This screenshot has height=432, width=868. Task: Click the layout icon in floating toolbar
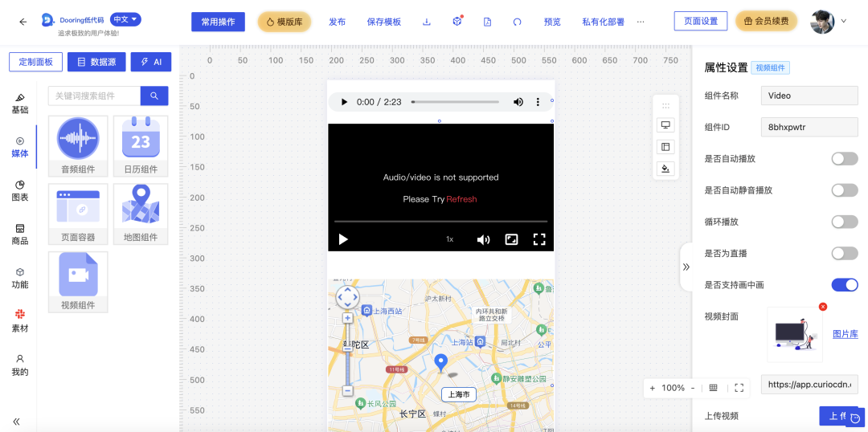coord(665,147)
